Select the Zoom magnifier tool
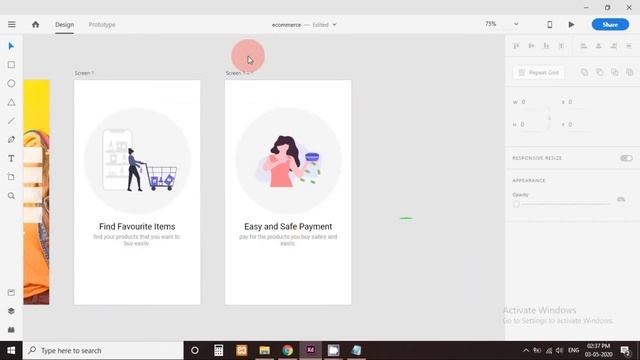This screenshot has height=360, width=640. click(11, 196)
